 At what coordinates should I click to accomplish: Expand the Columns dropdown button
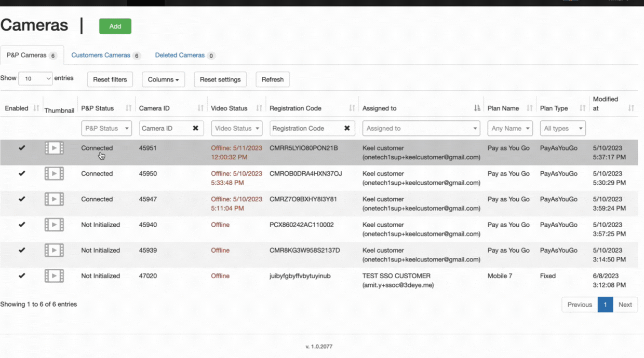click(x=163, y=79)
